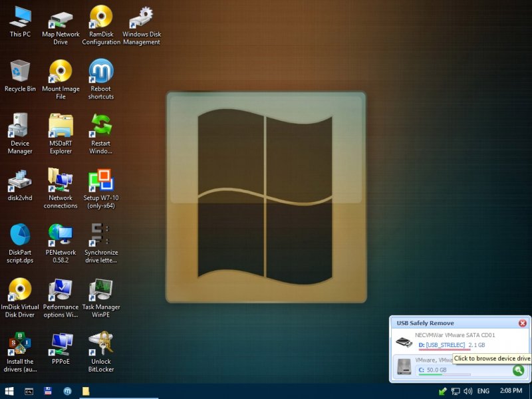The height and width of the screenshot is (399, 532).
Task: Open the volume tray icon
Action: tap(468, 391)
